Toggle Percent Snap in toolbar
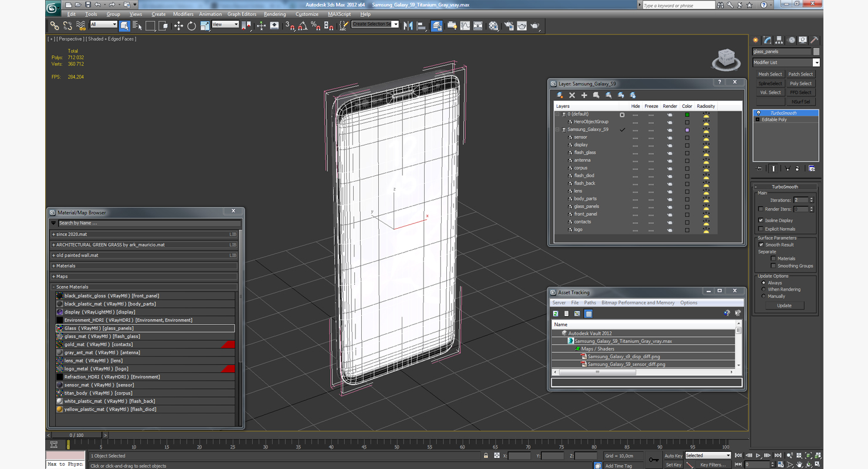Viewport: 868px width, 469px height. [x=316, y=26]
